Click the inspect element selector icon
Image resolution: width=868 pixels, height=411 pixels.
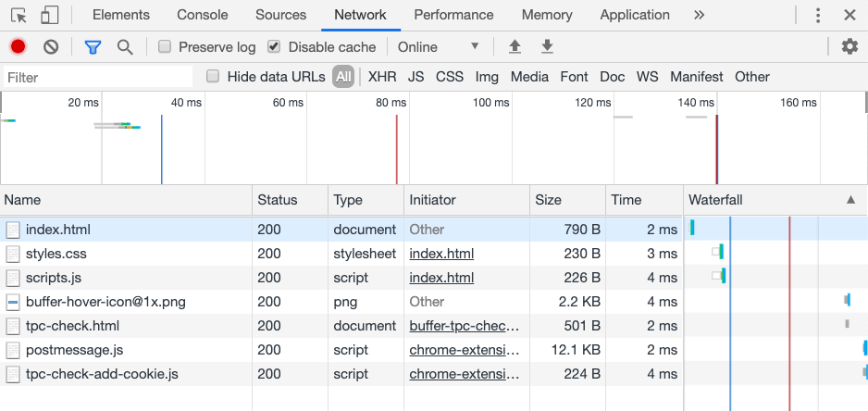point(19,16)
